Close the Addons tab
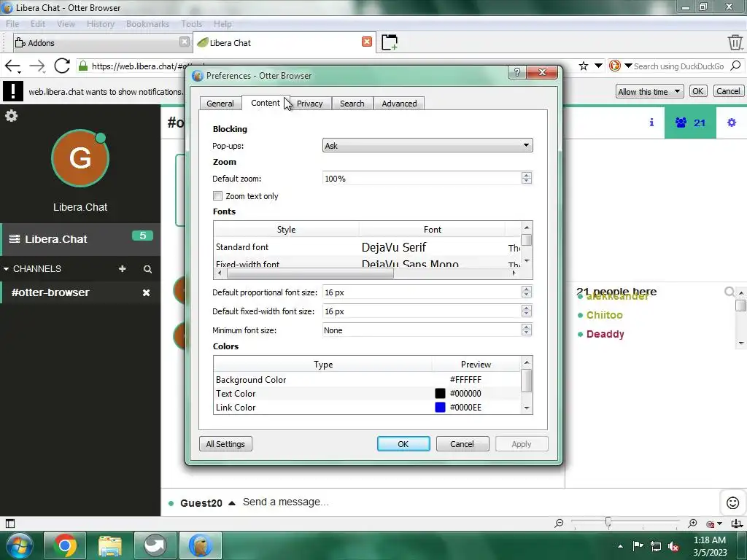Image resolution: width=747 pixels, height=560 pixels. pyautogui.click(x=185, y=42)
